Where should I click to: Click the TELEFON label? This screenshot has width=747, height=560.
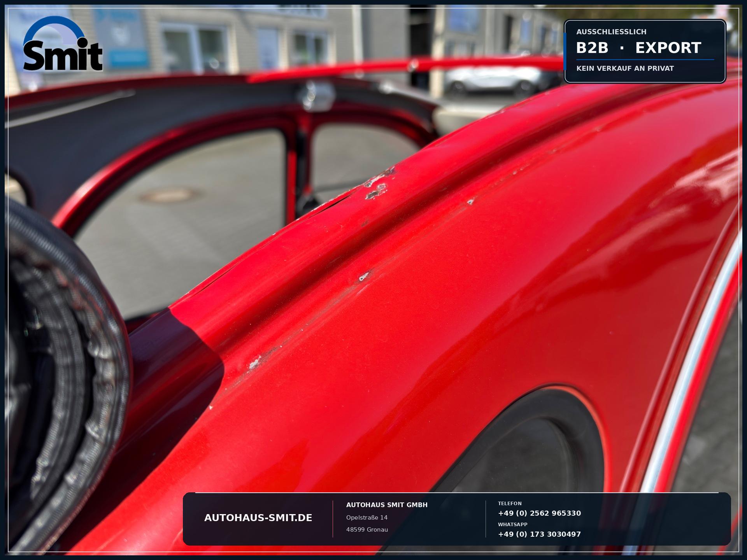(x=510, y=504)
